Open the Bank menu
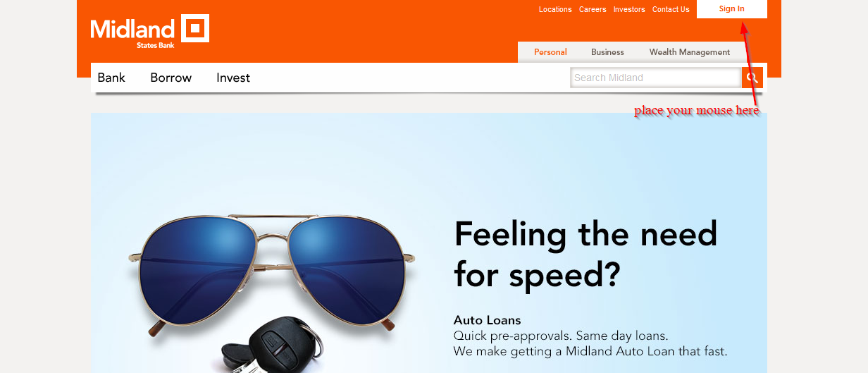Screen dimensions: 868x373 [x=111, y=78]
